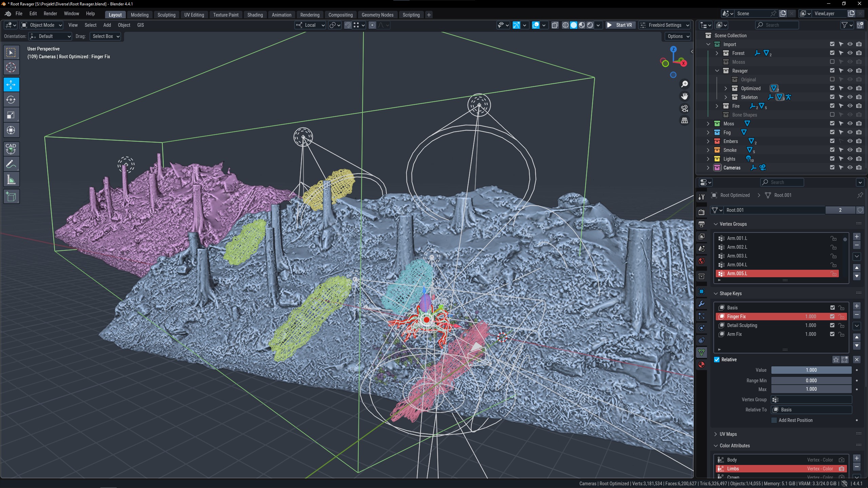Select the Move tool
The image size is (868, 488).
pos(11,84)
